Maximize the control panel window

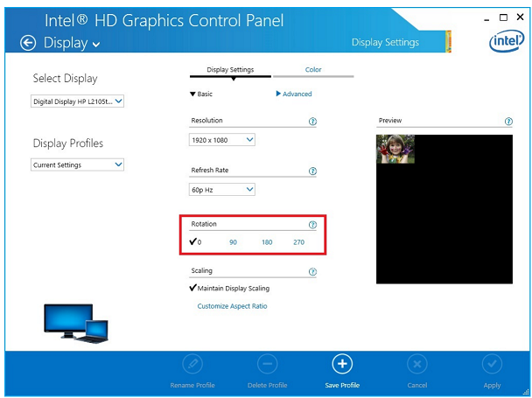point(503,17)
